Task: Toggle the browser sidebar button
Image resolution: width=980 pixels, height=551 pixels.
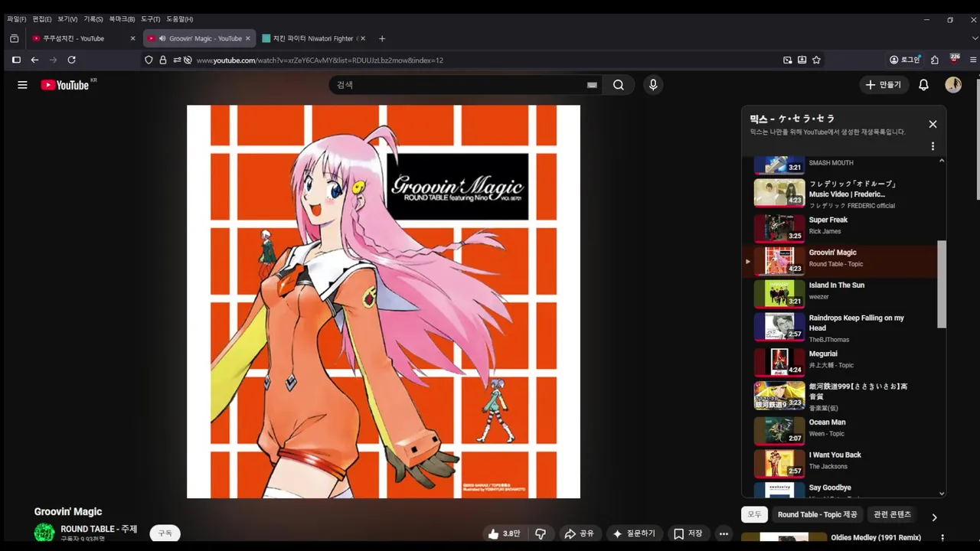Action: (x=15, y=60)
